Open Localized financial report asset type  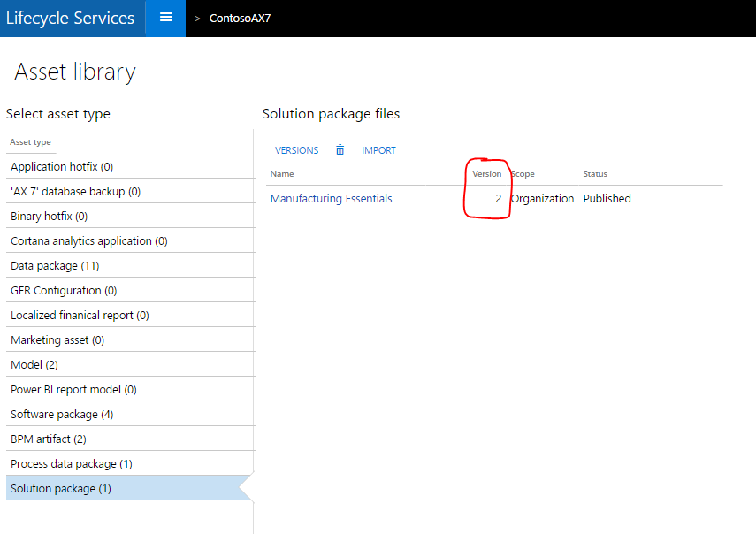(x=80, y=316)
